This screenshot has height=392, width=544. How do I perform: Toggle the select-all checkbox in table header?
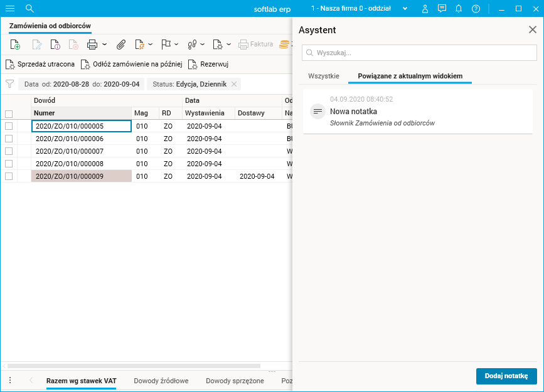coord(9,114)
